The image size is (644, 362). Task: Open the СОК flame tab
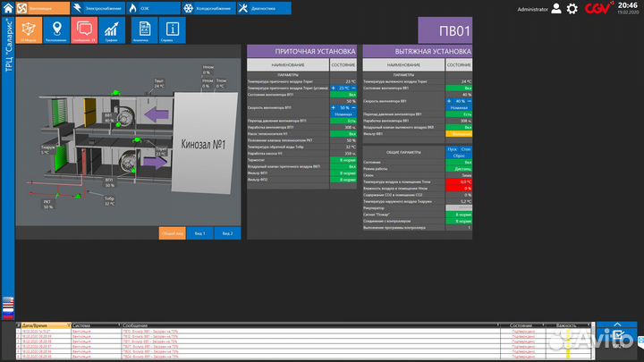point(153,8)
